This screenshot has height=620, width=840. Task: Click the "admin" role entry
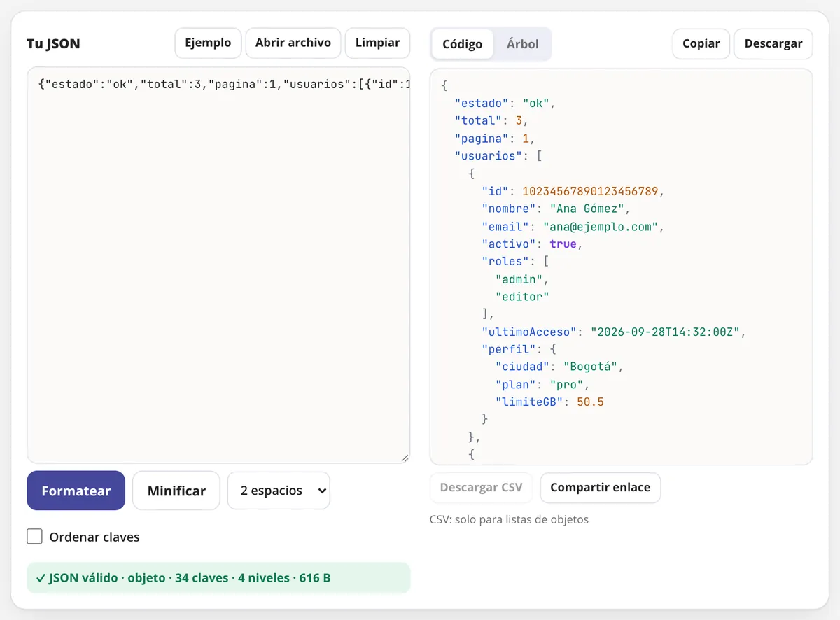519,279
